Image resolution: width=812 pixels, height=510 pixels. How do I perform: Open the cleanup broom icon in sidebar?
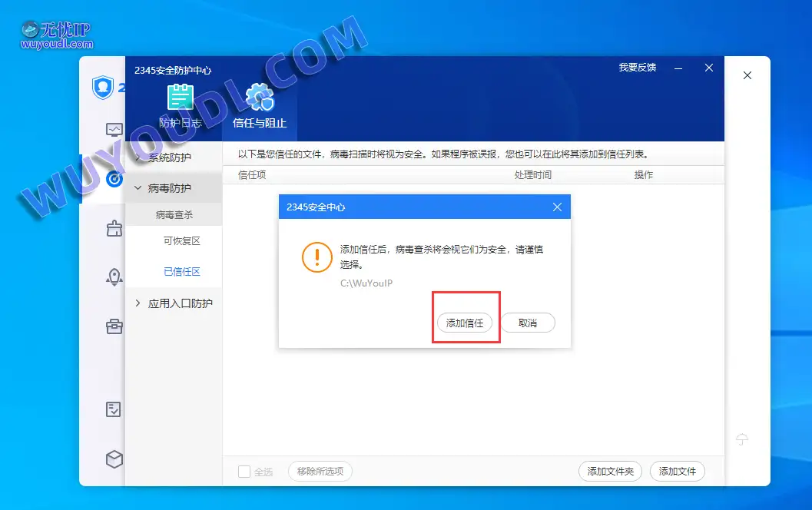[114, 228]
